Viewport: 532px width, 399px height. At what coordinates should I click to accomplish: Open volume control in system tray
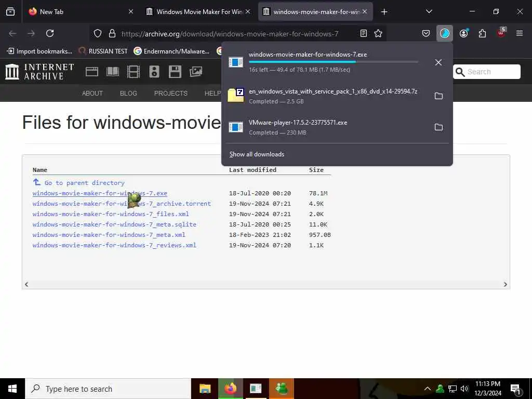pyautogui.click(x=464, y=389)
